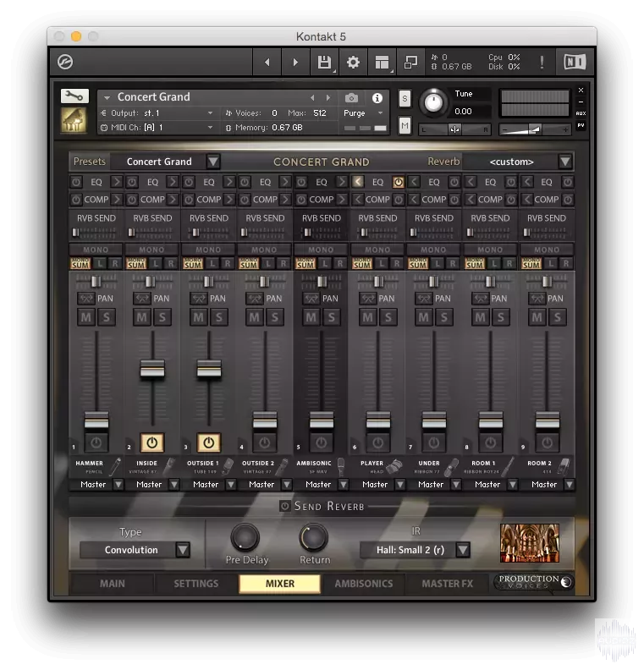
Task: Open the Purge dropdown menu
Action: [x=363, y=113]
